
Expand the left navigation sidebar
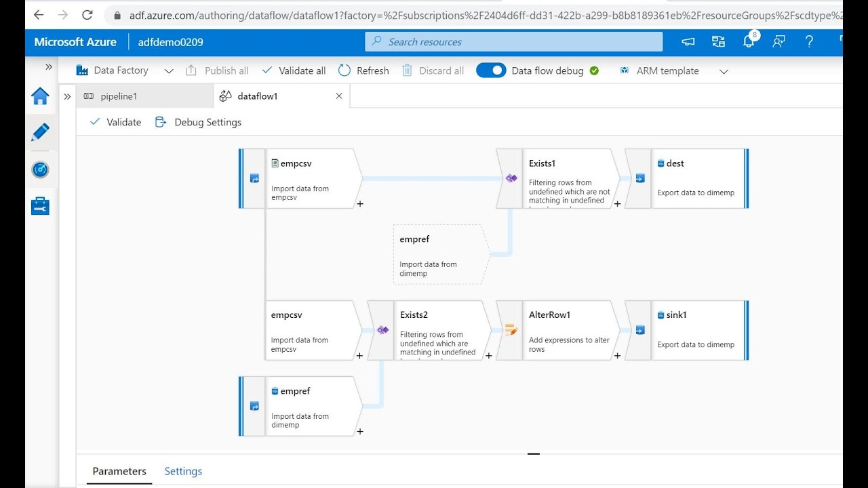48,67
